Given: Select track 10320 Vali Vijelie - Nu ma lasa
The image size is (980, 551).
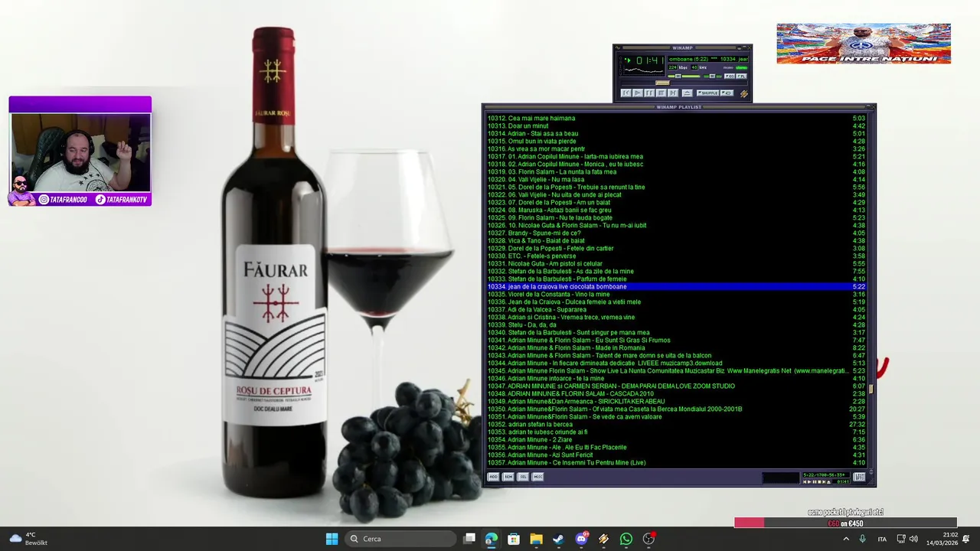Looking at the screenshot, I should pyautogui.click(x=676, y=180).
